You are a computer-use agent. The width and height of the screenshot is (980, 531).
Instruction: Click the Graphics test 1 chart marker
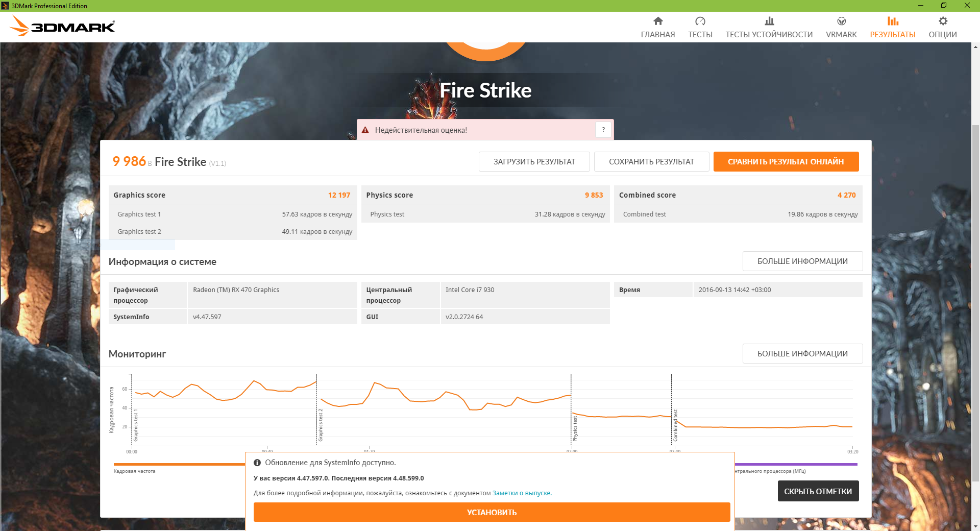pyautogui.click(x=136, y=425)
